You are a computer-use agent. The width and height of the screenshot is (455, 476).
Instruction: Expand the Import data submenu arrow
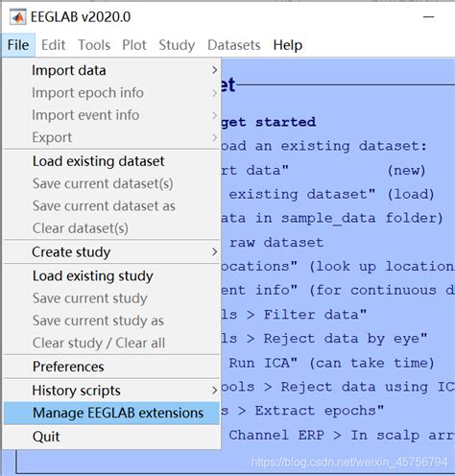pos(215,70)
